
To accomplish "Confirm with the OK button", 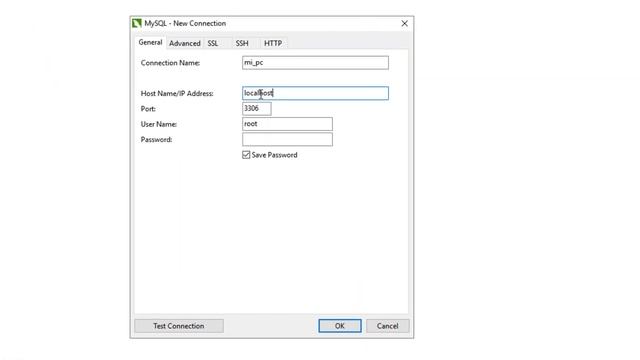I will point(340,326).
